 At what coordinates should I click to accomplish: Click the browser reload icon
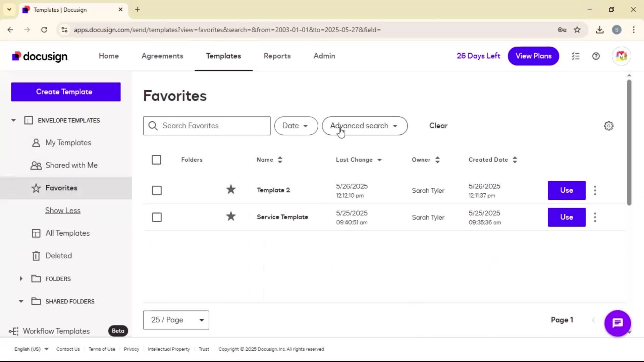44,30
